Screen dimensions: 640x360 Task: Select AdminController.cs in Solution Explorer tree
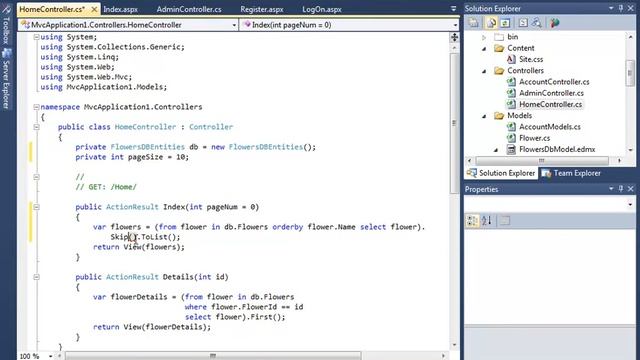click(x=551, y=93)
